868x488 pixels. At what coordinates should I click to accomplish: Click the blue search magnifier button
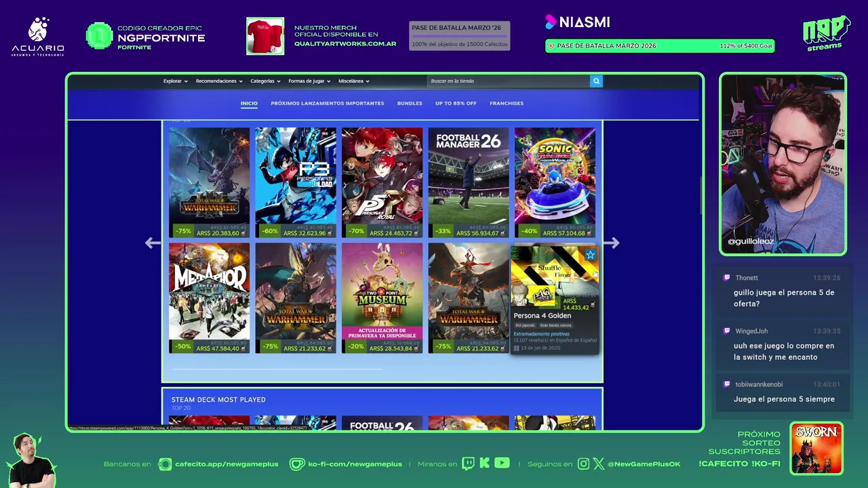(x=596, y=81)
